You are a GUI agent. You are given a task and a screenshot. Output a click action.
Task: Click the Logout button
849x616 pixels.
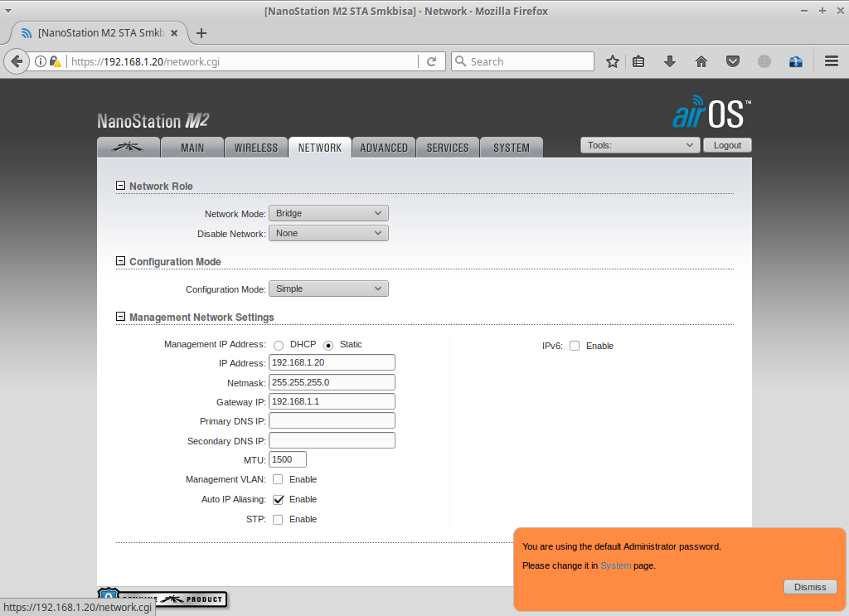727,145
